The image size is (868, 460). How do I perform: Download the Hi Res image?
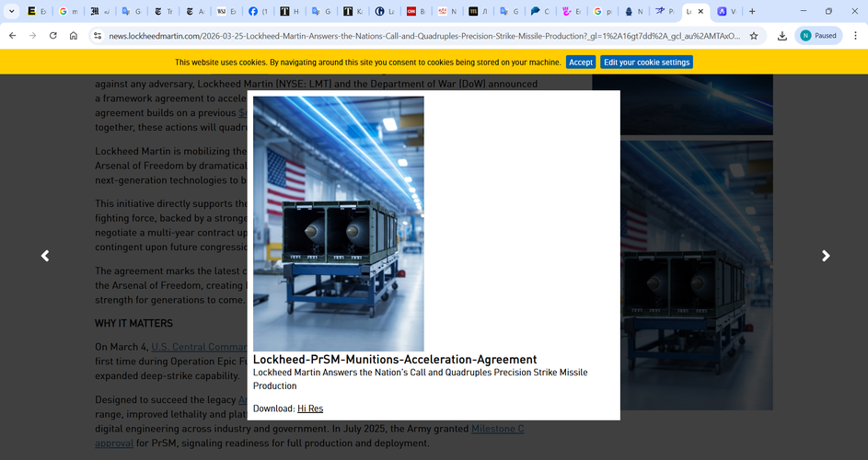pyautogui.click(x=310, y=408)
